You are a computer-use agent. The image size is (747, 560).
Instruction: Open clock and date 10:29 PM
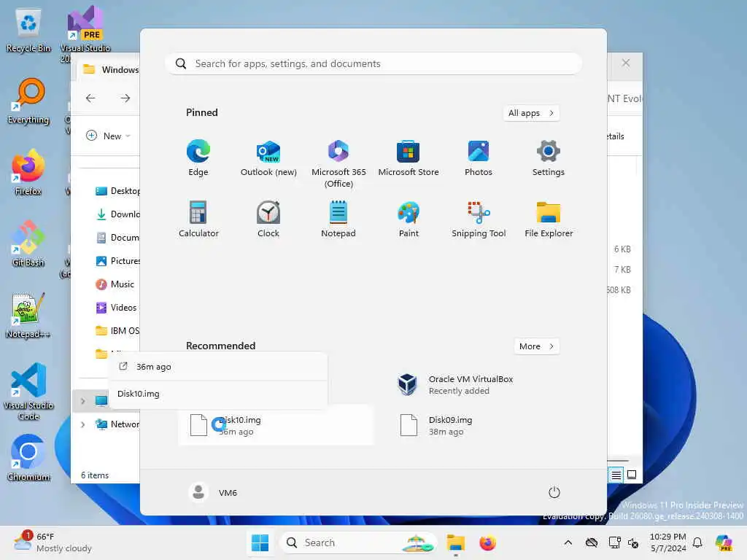click(668, 542)
